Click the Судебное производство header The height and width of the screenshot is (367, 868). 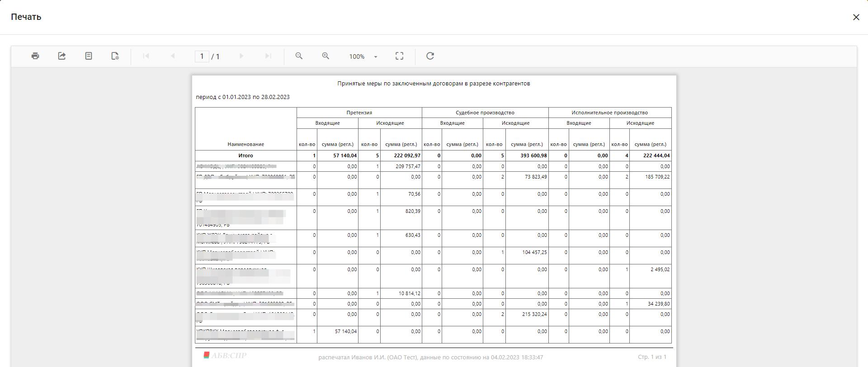(x=485, y=113)
